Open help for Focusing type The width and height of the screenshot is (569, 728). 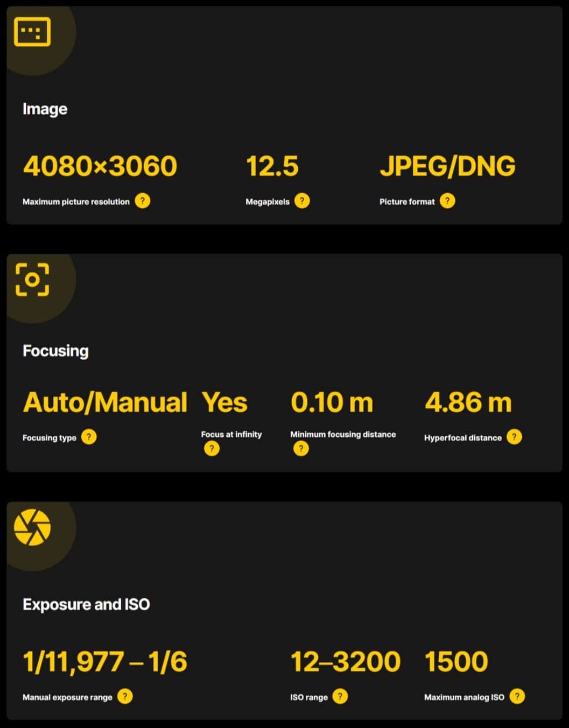tap(89, 437)
